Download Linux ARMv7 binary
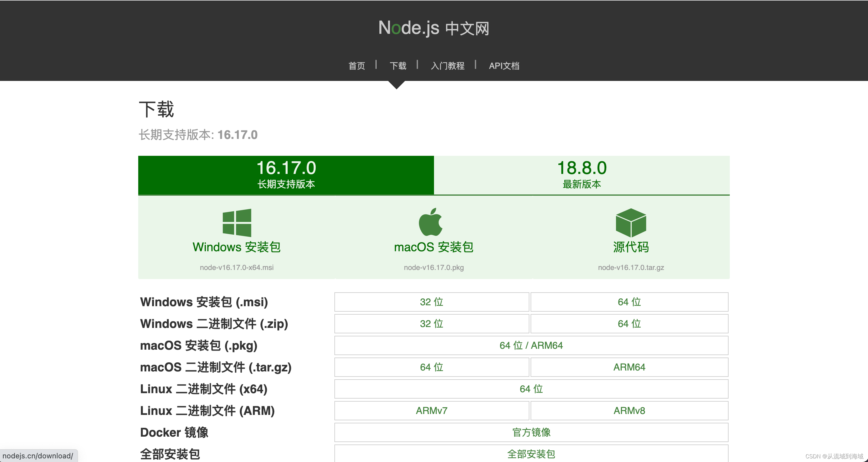This screenshot has height=462, width=868. [x=431, y=411]
